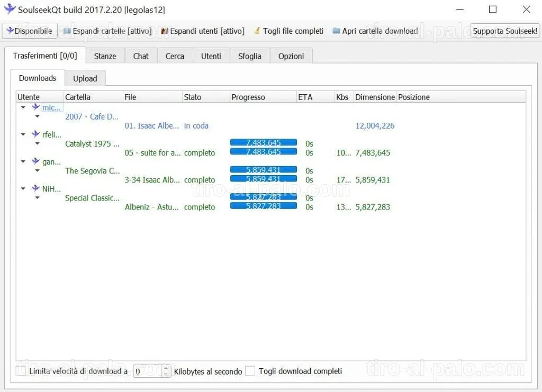Select the Upload sub-tab
542x392 pixels.
click(x=85, y=78)
